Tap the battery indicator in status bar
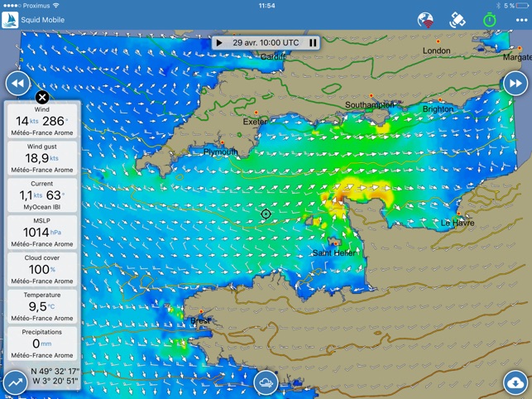532x399 pixels. pos(522,6)
